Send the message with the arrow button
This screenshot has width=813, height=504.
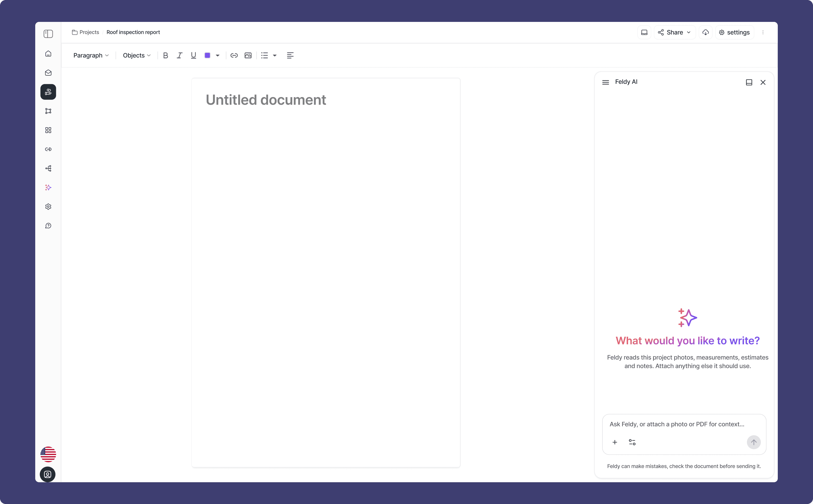pos(753,442)
